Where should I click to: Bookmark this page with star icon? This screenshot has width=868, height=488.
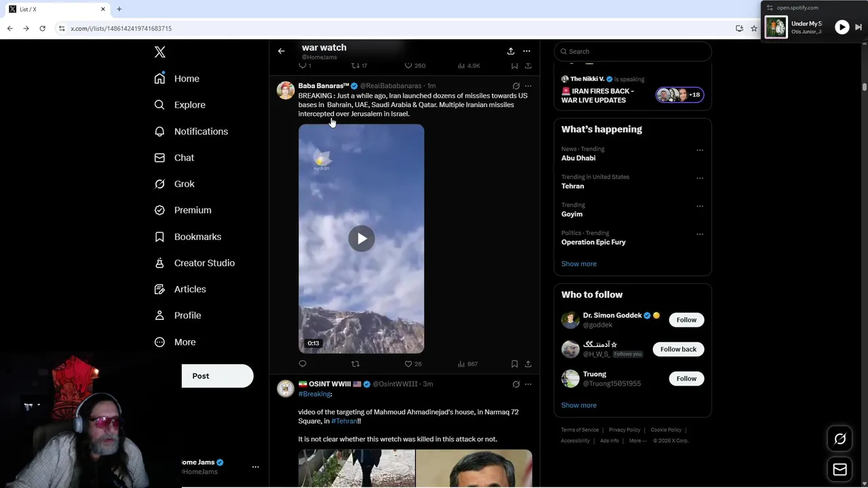(x=753, y=28)
